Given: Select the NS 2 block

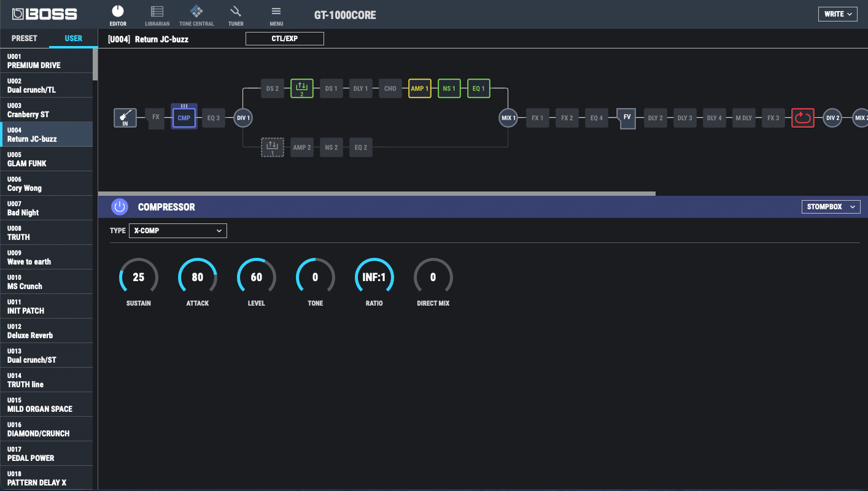Looking at the screenshot, I should click(x=331, y=147).
